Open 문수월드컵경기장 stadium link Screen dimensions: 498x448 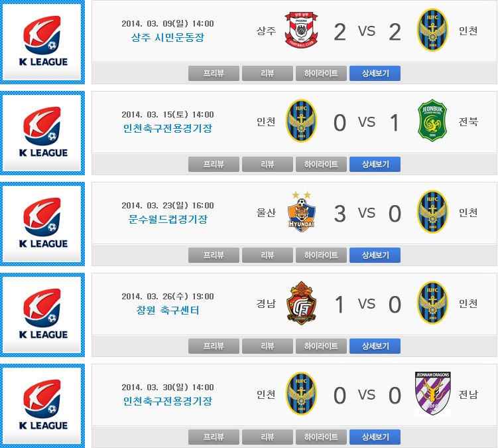pyautogui.click(x=168, y=220)
